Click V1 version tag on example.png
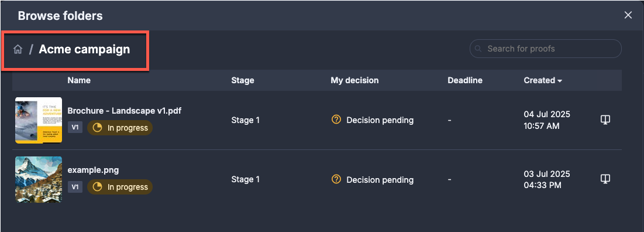Image resolution: width=644 pixels, height=232 pixels. [75, 187]
